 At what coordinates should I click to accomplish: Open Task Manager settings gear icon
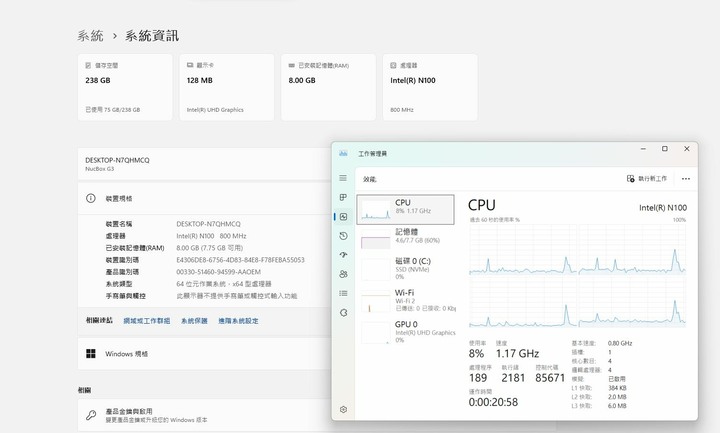343,410
